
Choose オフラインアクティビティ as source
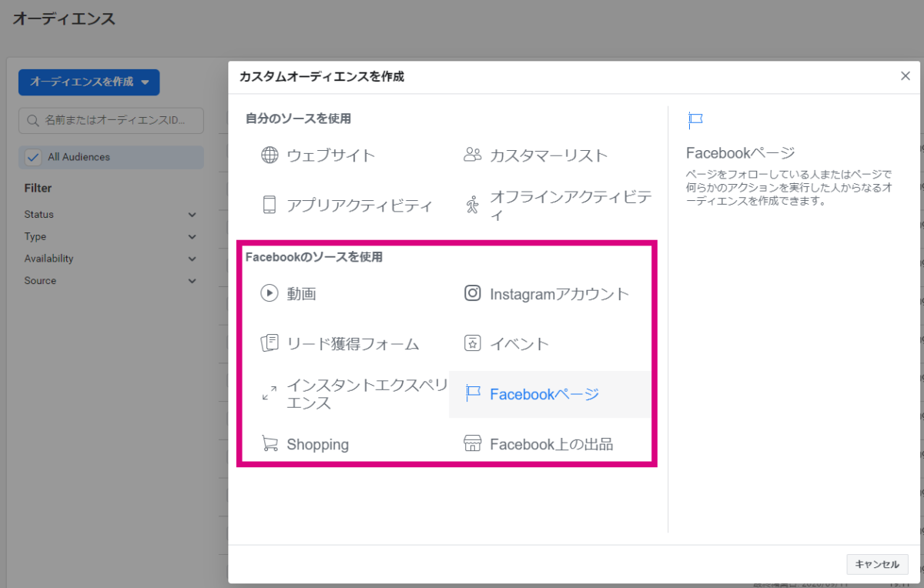tap(571, 205)
